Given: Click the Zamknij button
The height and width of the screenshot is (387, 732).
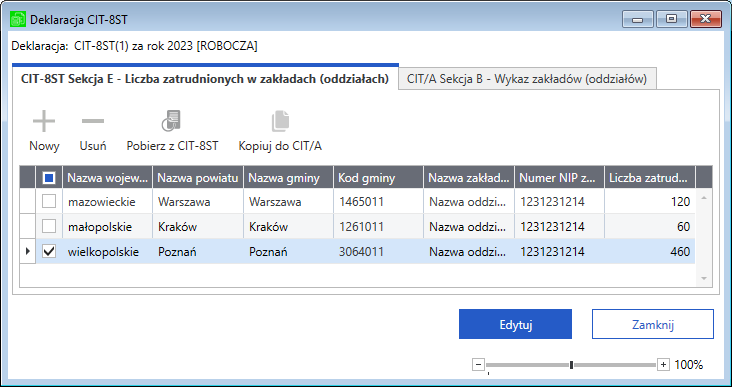Looking at the screenshot, I should (653, 324).
